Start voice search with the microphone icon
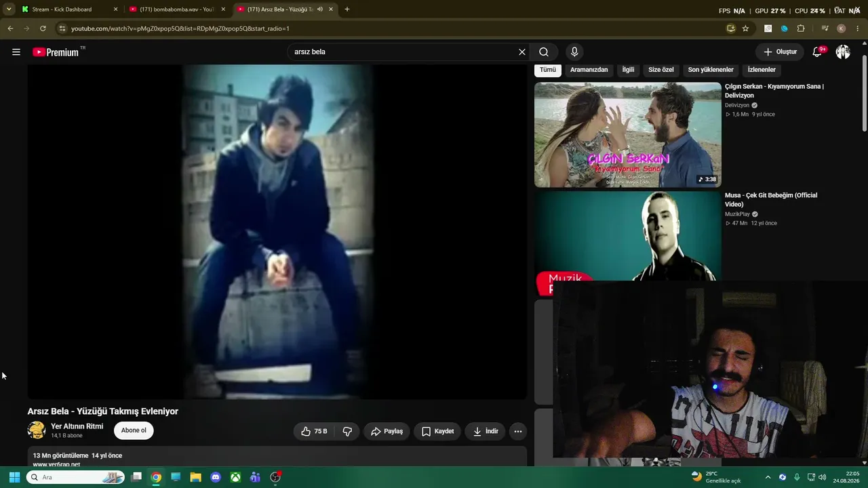Screen dimensions: 868x488 click(x=574, y=52)
